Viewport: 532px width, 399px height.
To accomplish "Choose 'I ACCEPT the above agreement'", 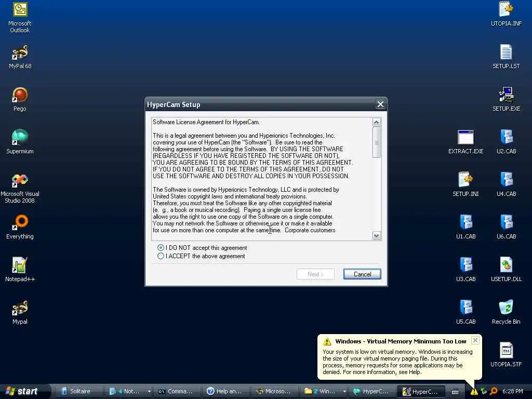I will point(201,256).
